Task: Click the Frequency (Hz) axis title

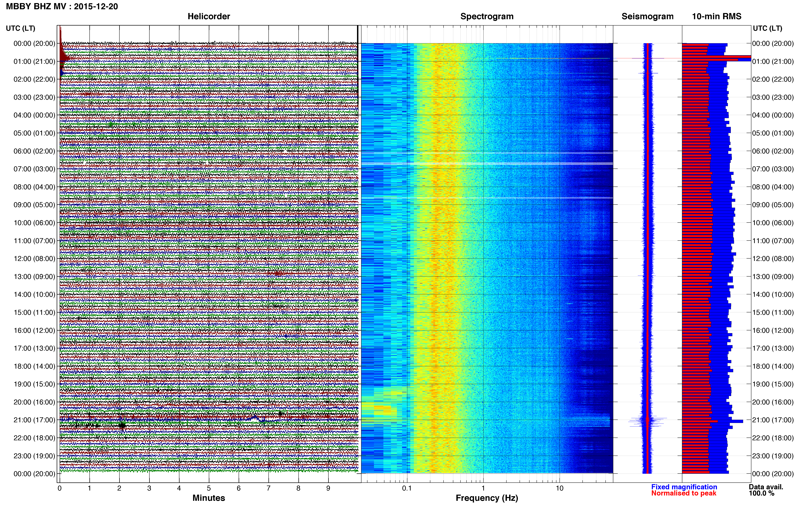Action: 487,498
